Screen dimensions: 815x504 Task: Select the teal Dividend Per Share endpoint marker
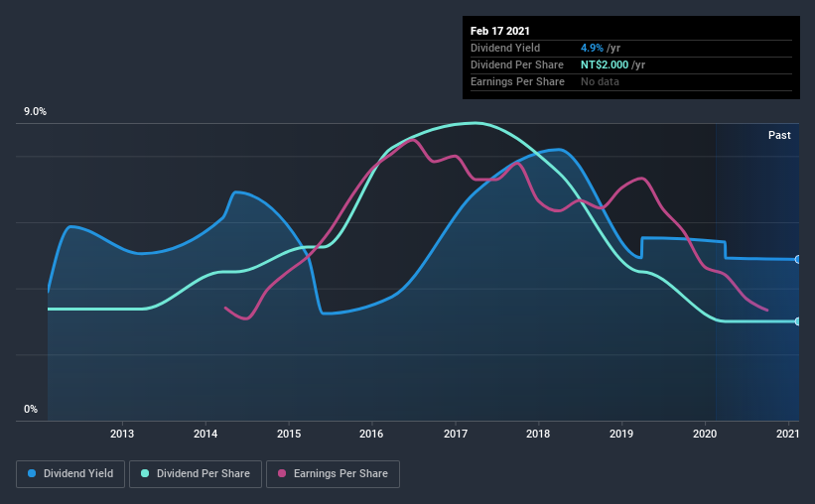pos(797,321)
